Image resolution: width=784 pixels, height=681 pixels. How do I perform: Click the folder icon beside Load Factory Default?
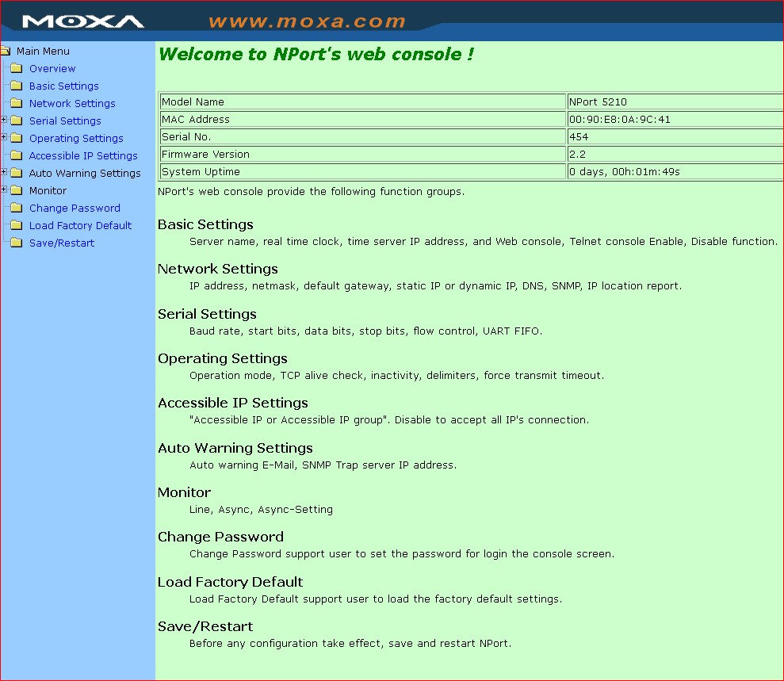coord(17,225)
